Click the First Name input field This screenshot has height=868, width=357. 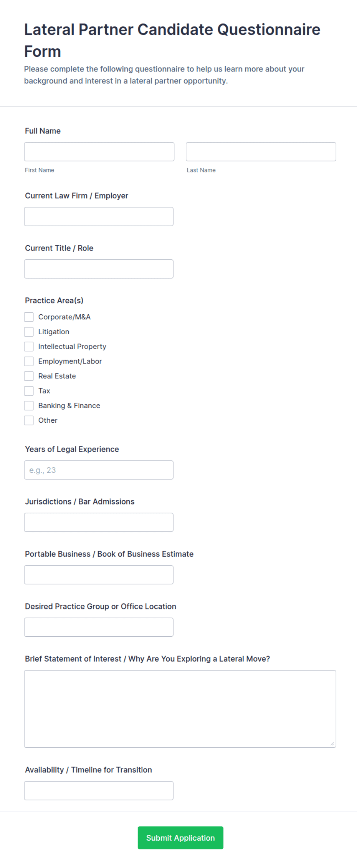[99, 152]
